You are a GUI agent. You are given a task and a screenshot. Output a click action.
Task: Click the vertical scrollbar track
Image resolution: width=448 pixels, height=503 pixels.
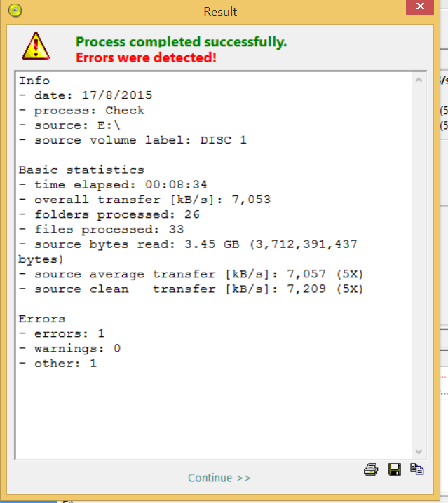tap(419, 266)
